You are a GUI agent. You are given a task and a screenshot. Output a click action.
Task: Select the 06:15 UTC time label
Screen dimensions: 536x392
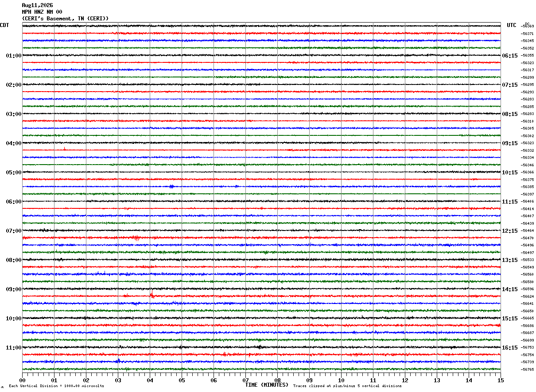point(510,56)
